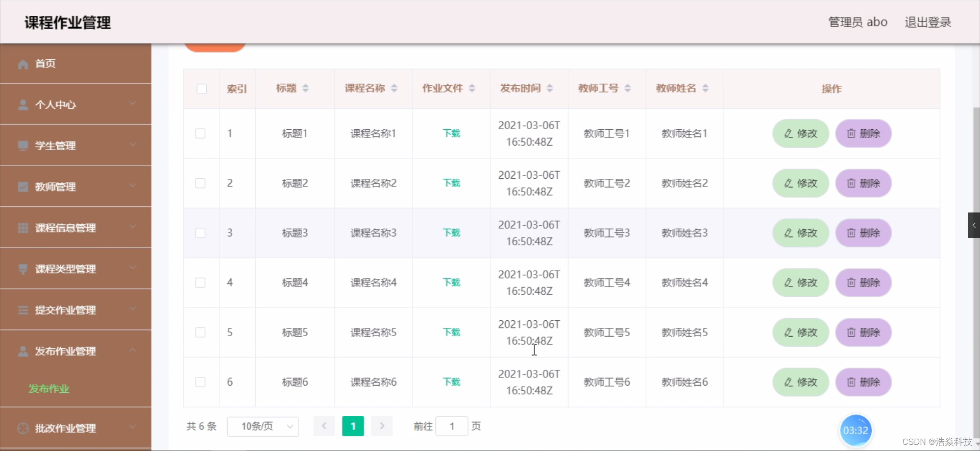Expand the 课程类型管理 submenu chevron
Viewport: 980px width, 451px height.
tap(133, 268)
